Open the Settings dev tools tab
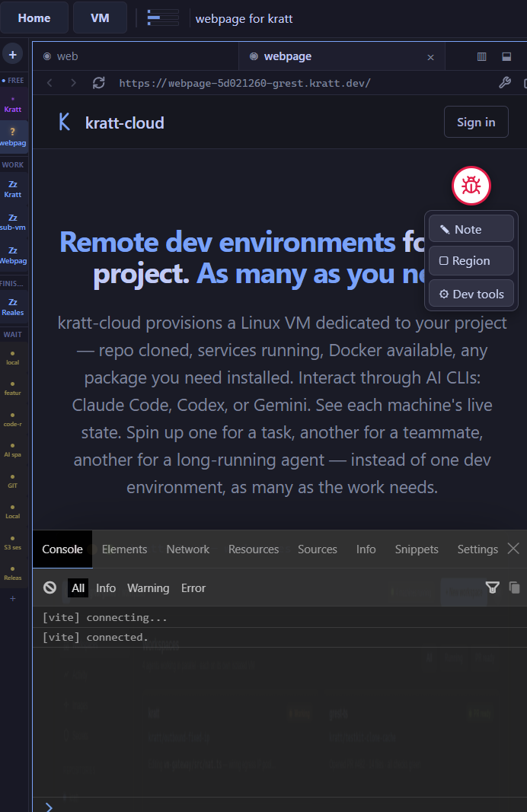This screenshot has height=812, width=527. pyautogui.click(x=477, y=549)
